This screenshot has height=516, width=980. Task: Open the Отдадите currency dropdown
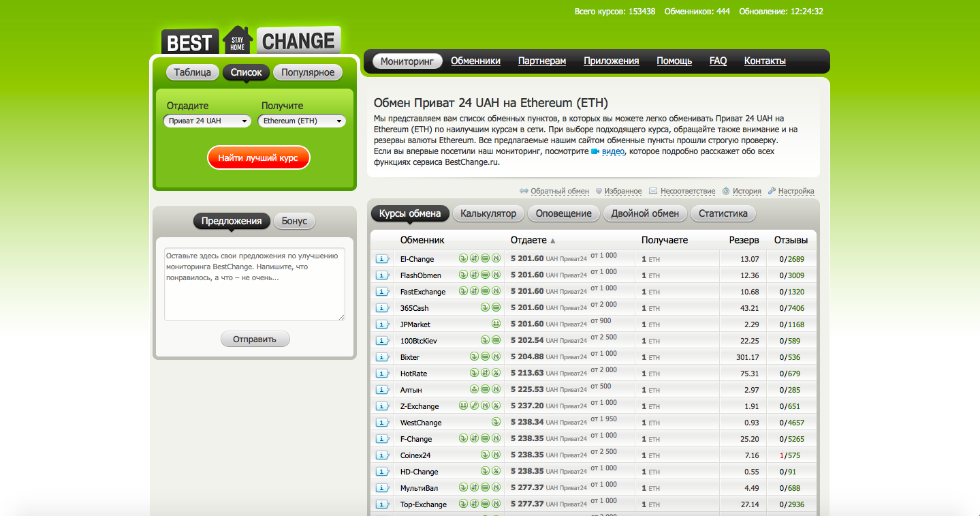207,121
